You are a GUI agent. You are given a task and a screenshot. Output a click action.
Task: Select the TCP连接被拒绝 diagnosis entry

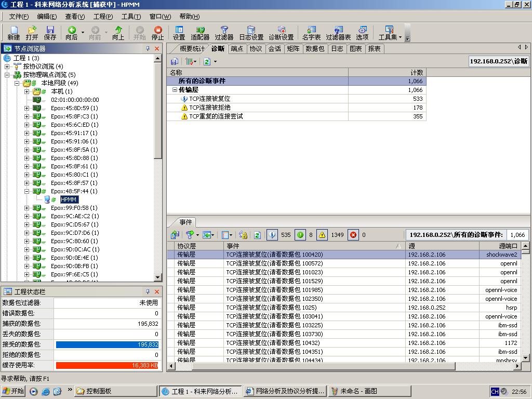[209, 108]
